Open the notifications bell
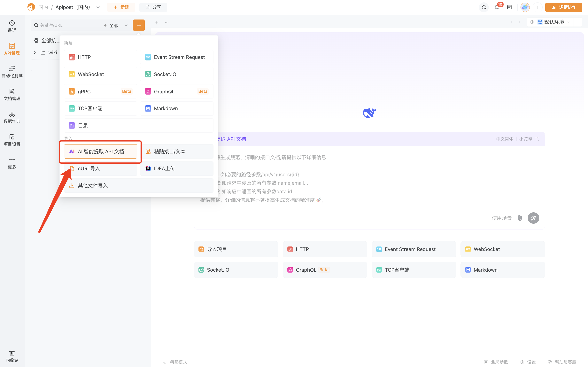 [x=497, y=7]
